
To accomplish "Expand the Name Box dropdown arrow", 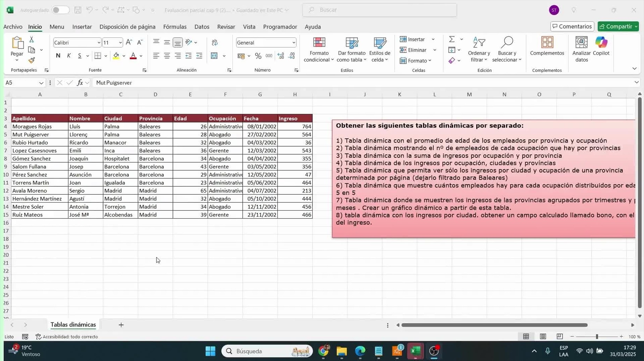I will [x=41, y=83].
